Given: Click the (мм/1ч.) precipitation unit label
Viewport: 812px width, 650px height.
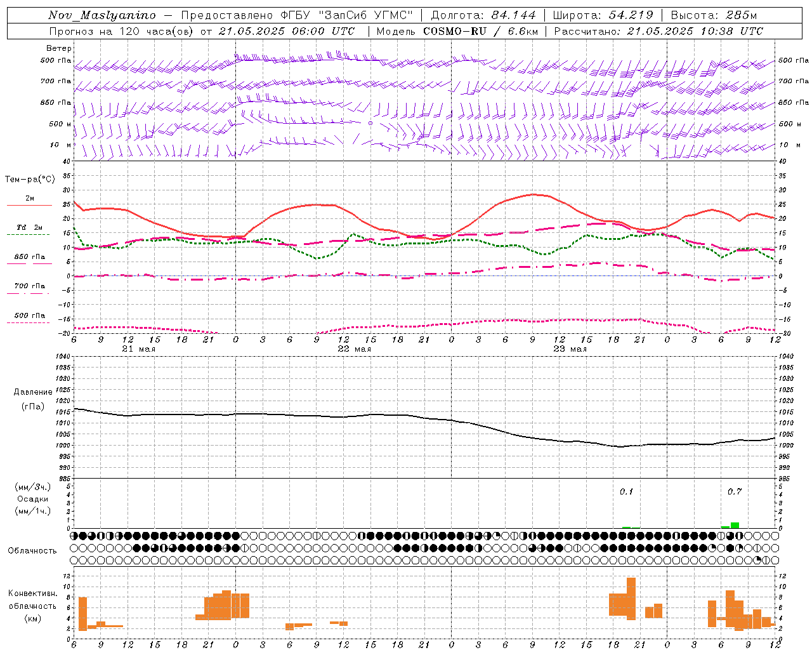Looking at the screenshot, I should (33, 511).
